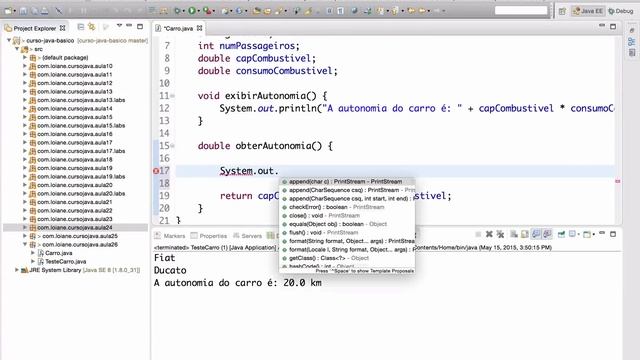The width and height of the screenshot is (640, 360).
Task: Click the Quick Access search field
Action: (521, 11)
